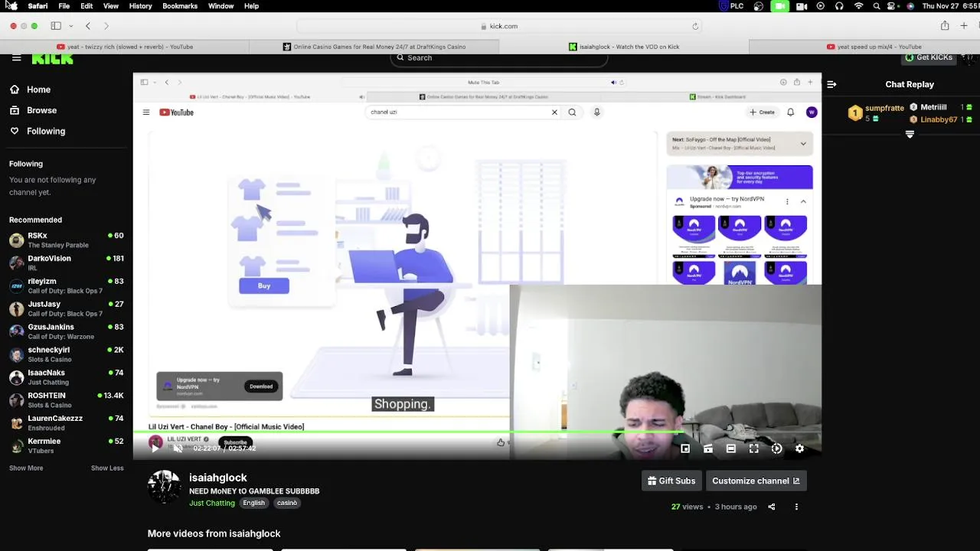Go back with Safari back arrow

tap(88, 26)
